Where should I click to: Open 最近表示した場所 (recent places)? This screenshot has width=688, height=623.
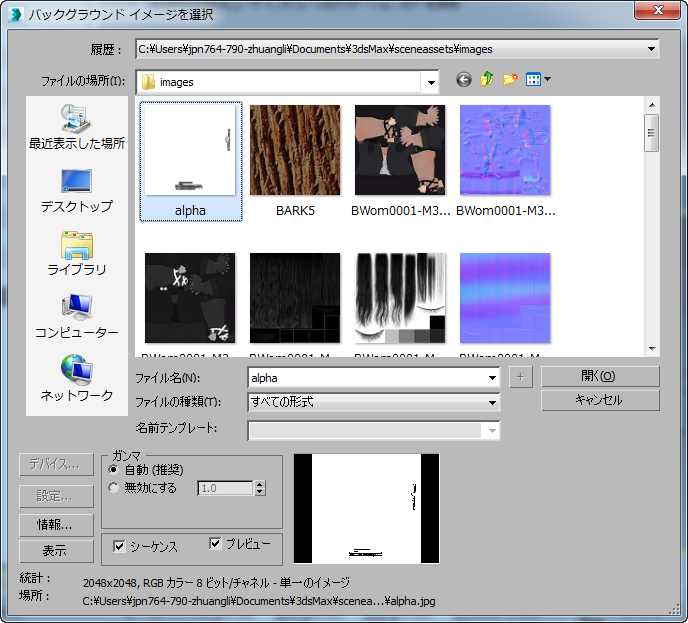[x=77, y=127]
